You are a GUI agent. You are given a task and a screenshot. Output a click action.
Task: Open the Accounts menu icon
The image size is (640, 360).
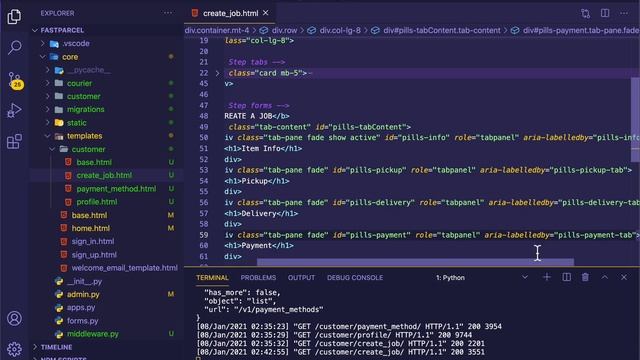[x=14, y=318]
